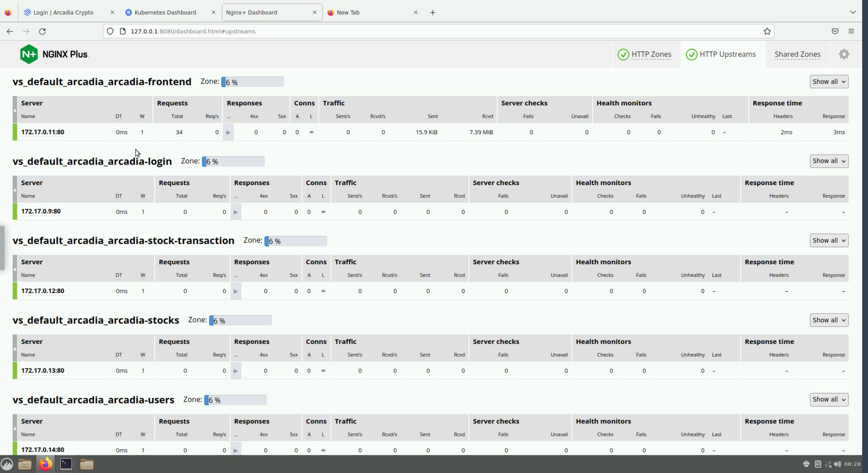The width and height of the screenshot is (868, 473).
Task: Click the printer icon in the system tray
Action: click(806, 464)
